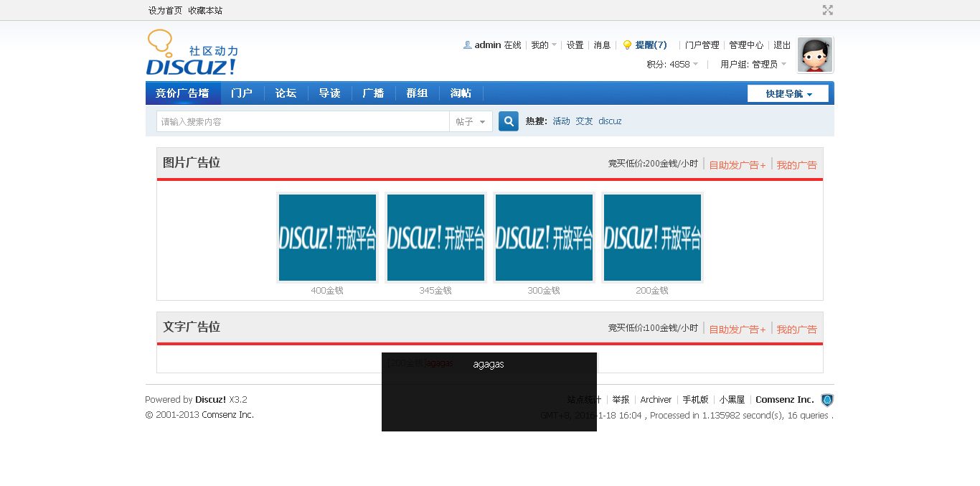
Task: Click 在线 status link
Action: [512, 45]
